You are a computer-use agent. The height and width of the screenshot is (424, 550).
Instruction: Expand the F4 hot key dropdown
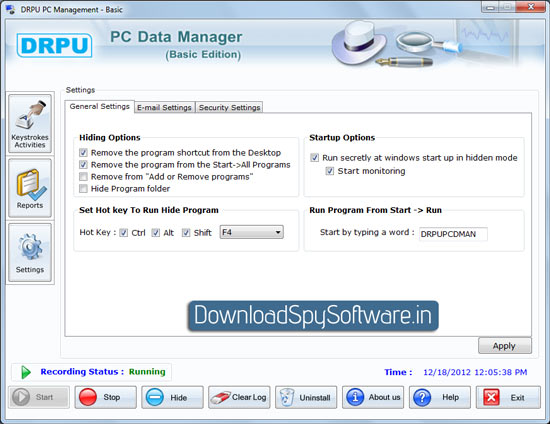pos(251,232)
